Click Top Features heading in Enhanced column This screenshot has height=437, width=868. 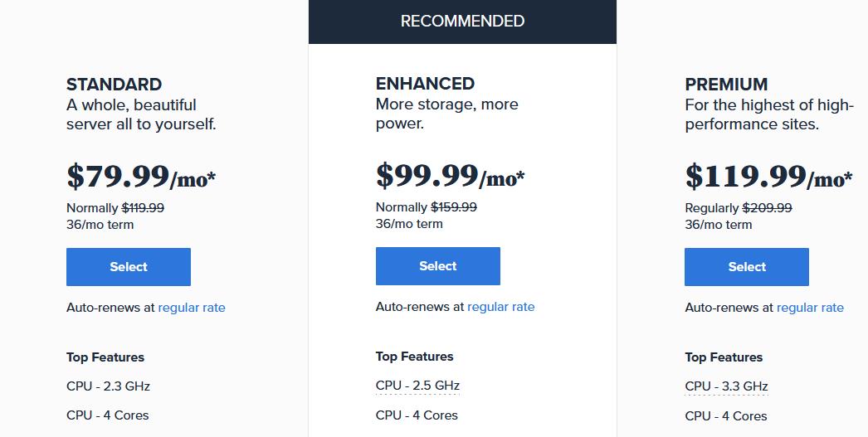click(415, 357)
